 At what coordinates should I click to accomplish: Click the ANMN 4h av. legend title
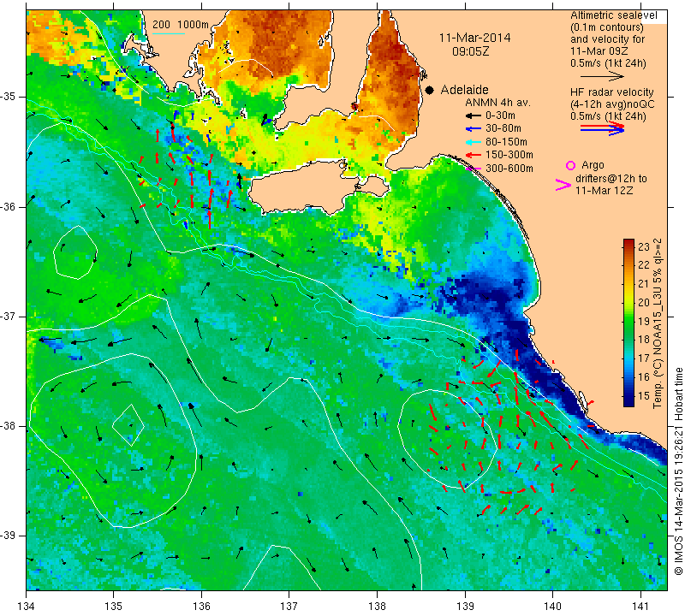point(498,103)
